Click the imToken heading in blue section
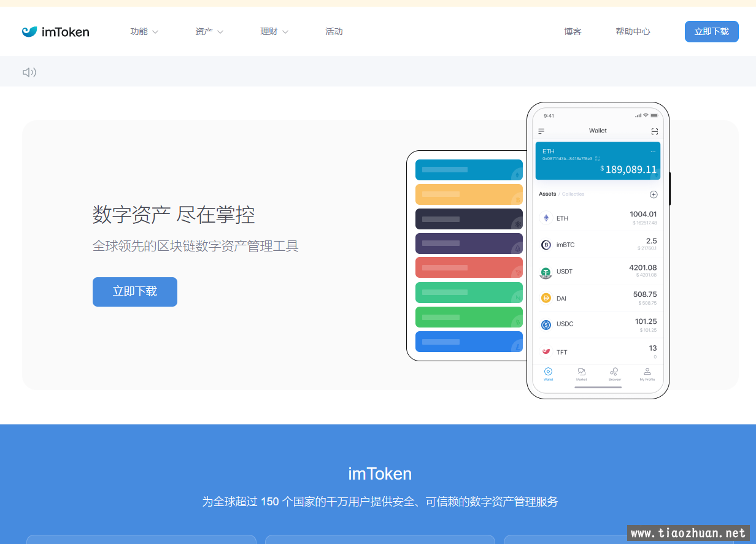The image size is (756, 544). (x=380, y=473)
